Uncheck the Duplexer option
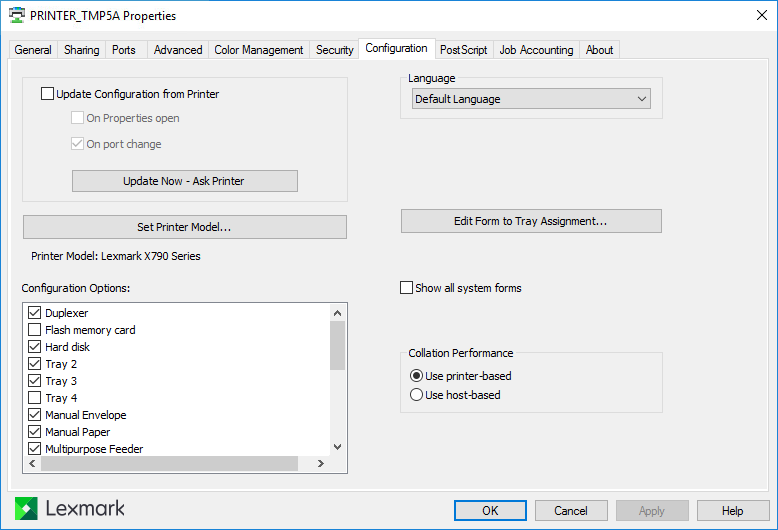The height and width of the screenshot is (530, 778). coord(35,313)
